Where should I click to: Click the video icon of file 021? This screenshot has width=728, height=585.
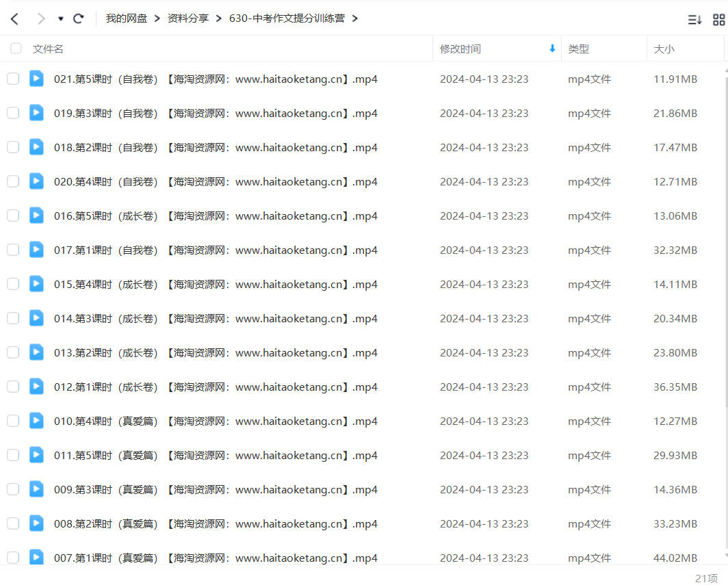(36, 79)
